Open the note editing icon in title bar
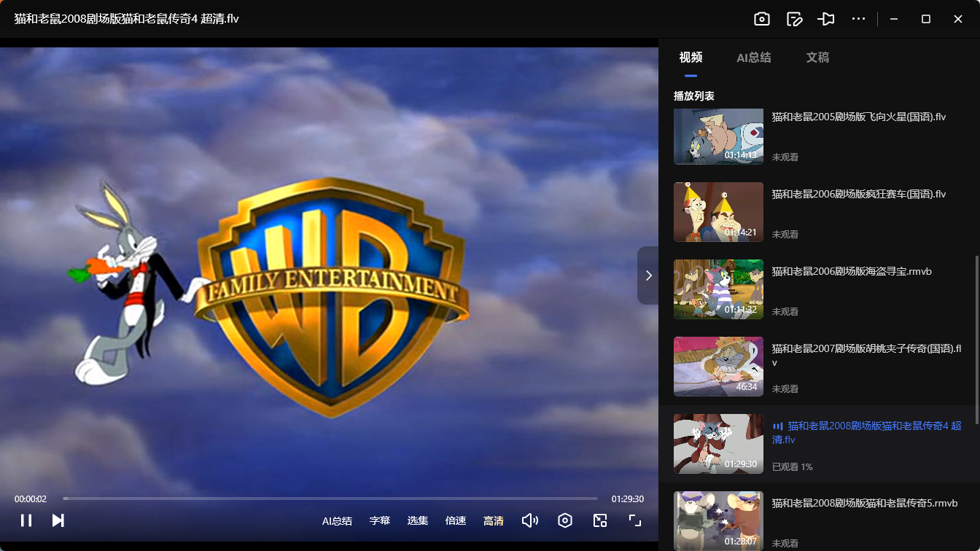Viewport: 980px width, 551px height. click(794, 19)
